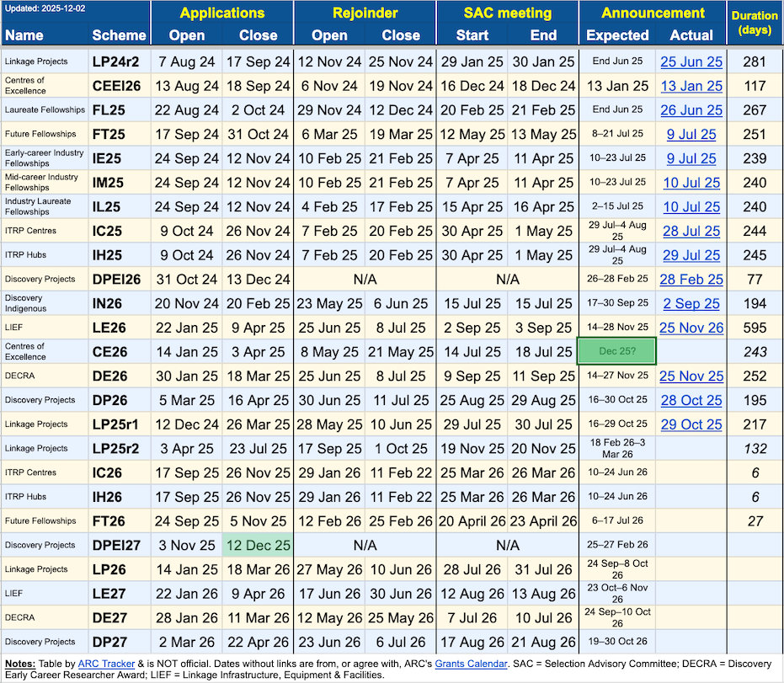The image size is (784, 683).
Task: Open the Grants Calendar link
Action: [471, 663]
